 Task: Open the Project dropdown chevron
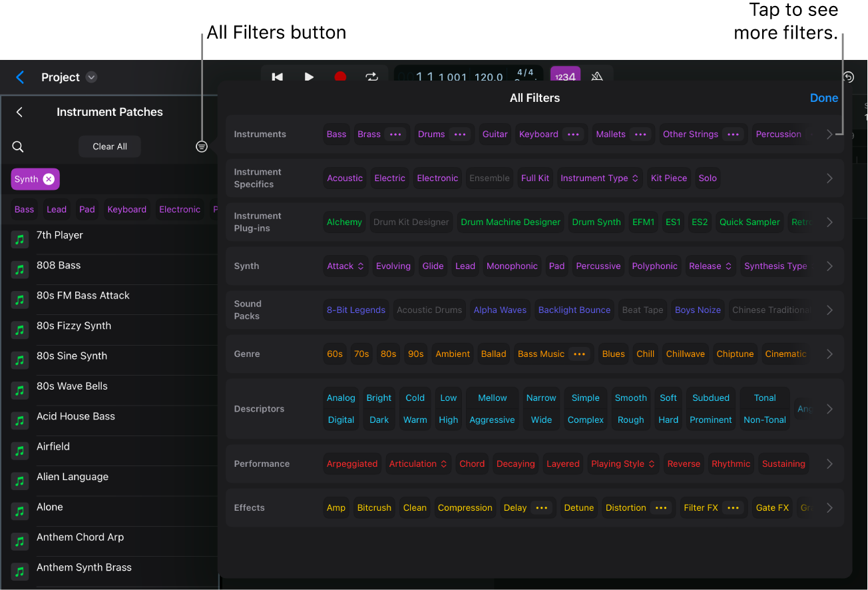[92, 77]
